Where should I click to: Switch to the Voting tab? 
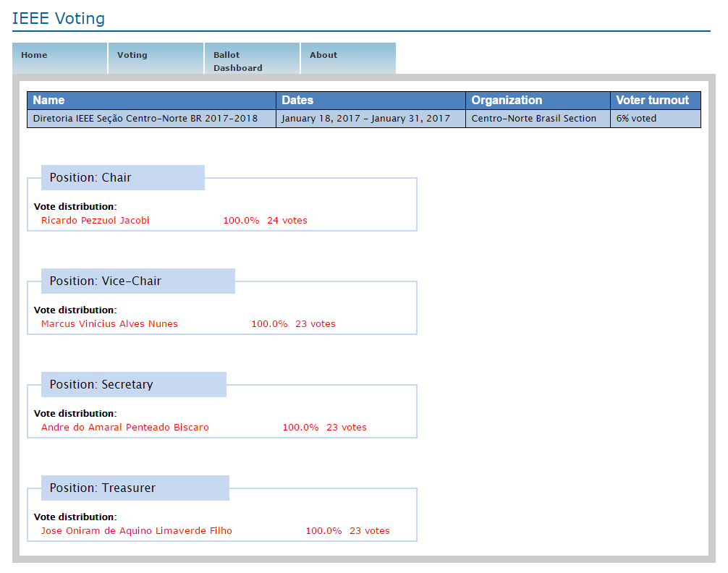click(x=132, y=55)
